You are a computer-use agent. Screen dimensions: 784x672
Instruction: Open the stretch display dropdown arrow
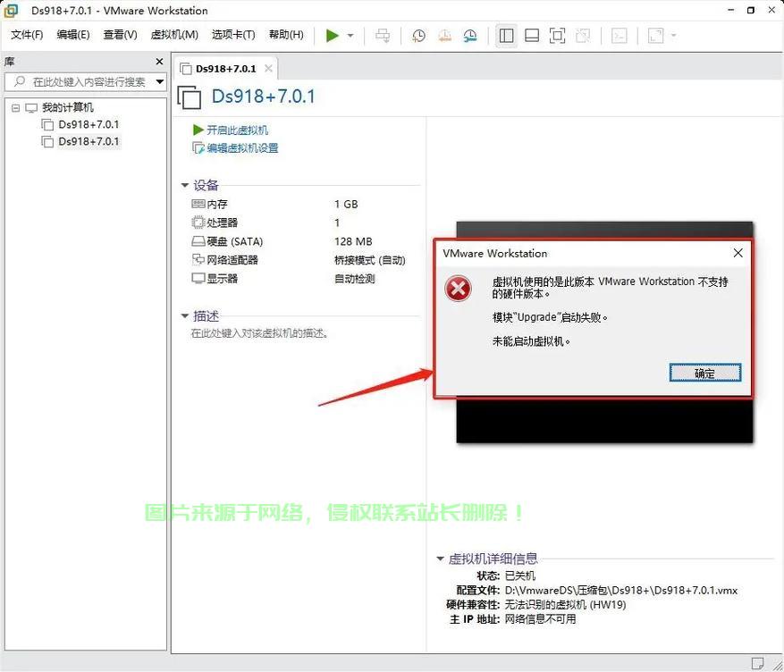(x=673, y=36)
